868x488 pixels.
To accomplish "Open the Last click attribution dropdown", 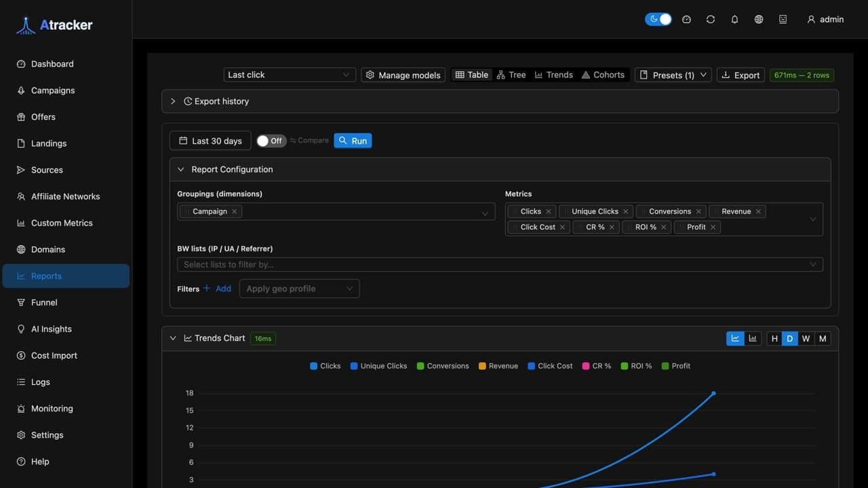I will click(x=290, y=75).
